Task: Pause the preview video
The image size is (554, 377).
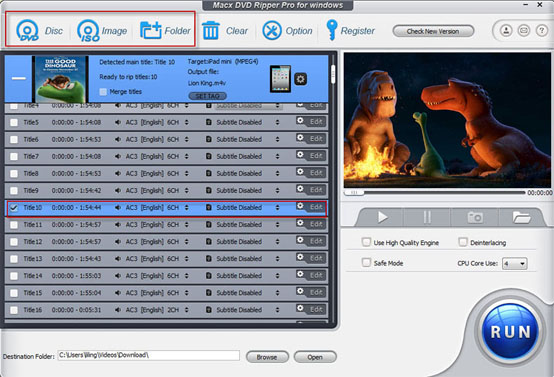Action: click(427, 217)
